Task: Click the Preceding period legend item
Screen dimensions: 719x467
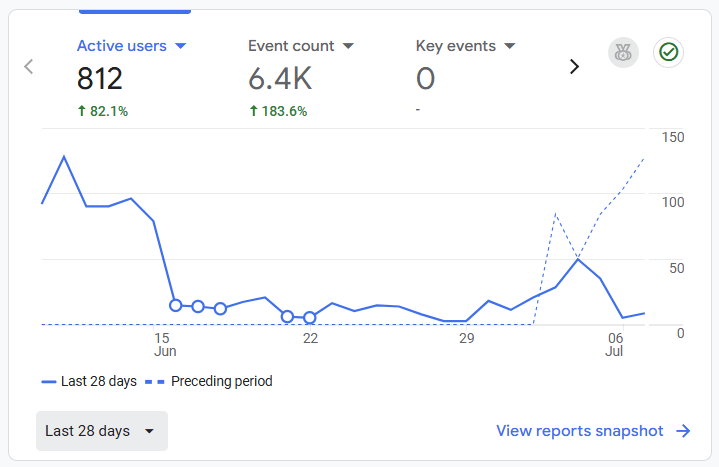Action: click(x=210, y=381)
